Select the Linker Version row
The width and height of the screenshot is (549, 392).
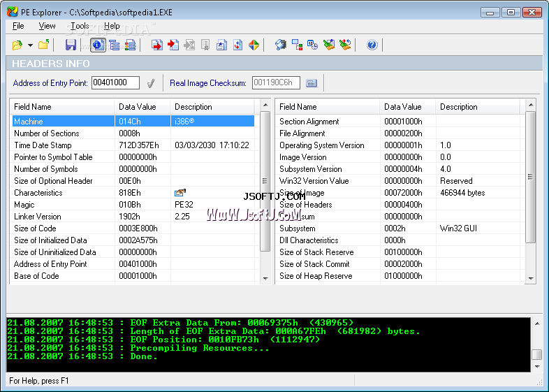tap(133, 217)
